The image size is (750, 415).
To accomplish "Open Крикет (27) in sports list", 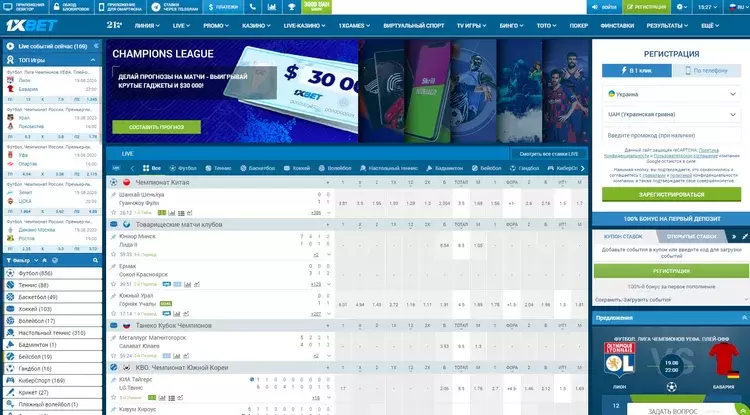I will 53,393.
